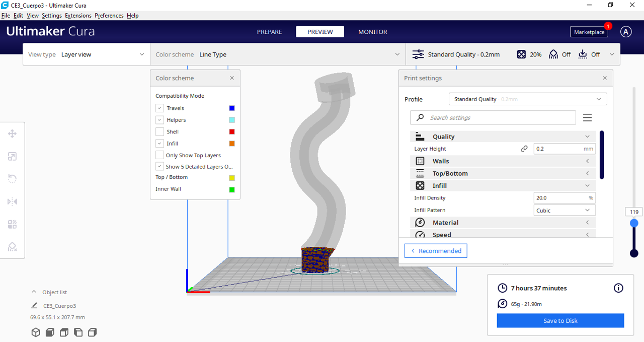Image resolution: width=644 pixels, height=342 pixels.
Task: Open the File menu
Action: (6, 16)
